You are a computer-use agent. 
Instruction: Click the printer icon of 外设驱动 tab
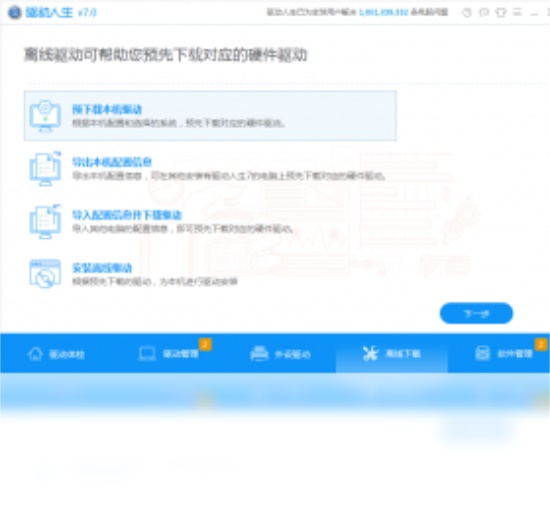click(259, 354)
